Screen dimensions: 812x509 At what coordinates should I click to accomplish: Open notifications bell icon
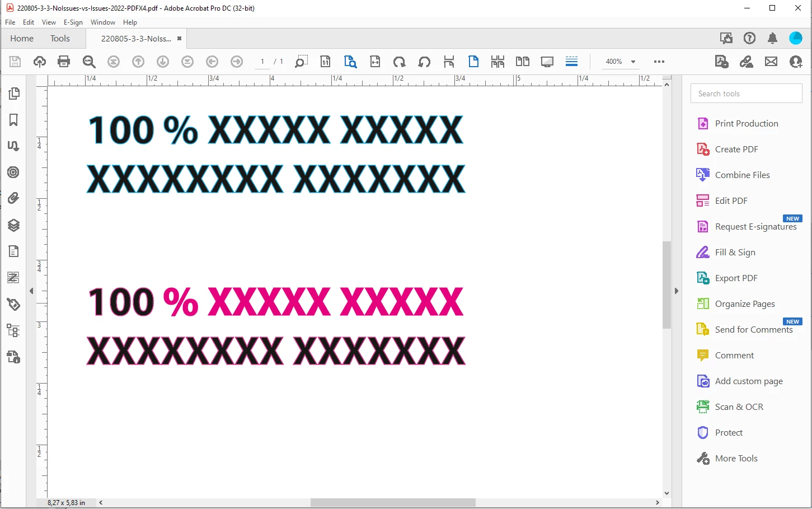click(772, 38)
